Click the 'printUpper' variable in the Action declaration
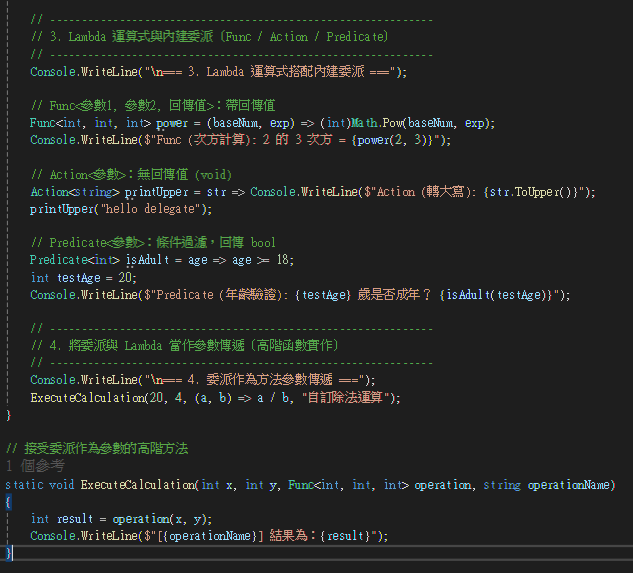Image resolution: width=633 pixels, height=573 pixels. [156, 192]
